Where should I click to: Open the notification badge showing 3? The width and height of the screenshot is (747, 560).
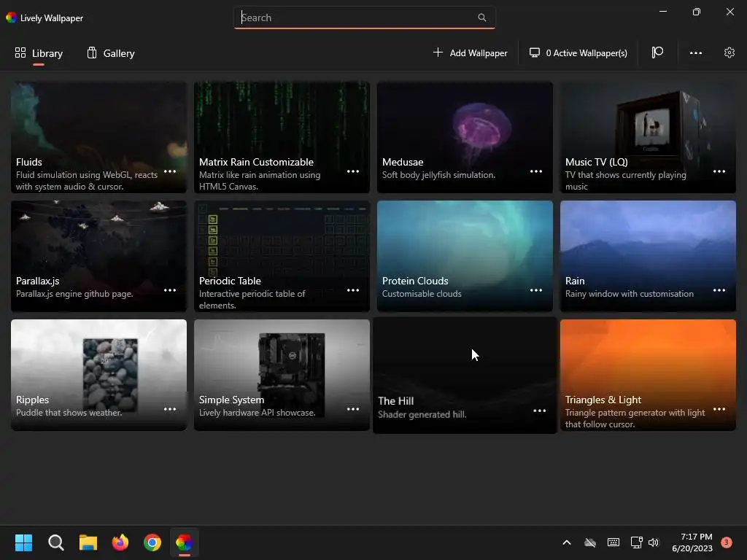[x=726, y=542]
